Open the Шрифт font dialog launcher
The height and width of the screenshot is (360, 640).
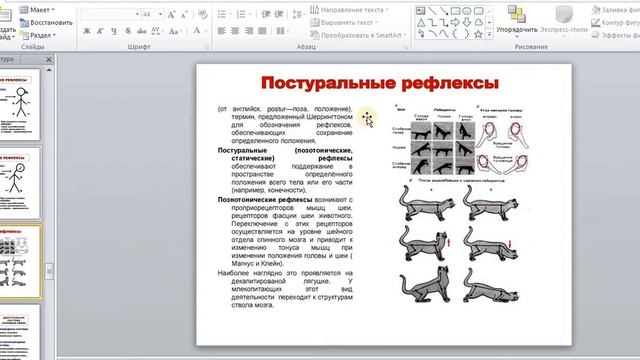(206, 47)
